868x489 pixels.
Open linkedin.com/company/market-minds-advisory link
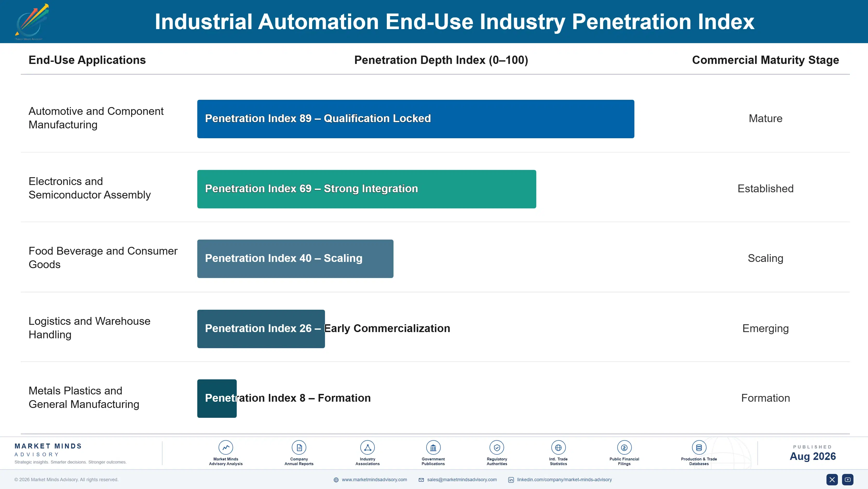point(564,480)
